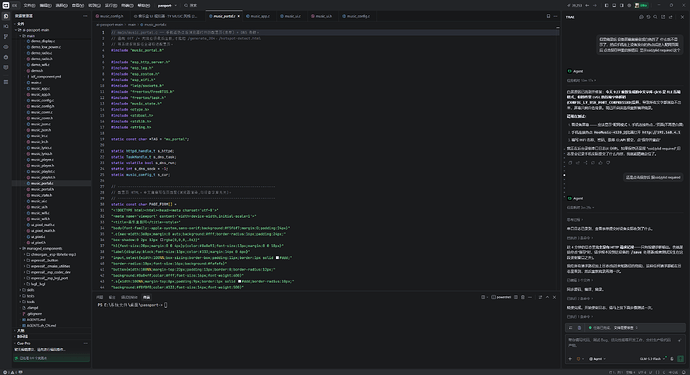Open the Source Control view in the activity bar
690x375 pixels.
(x=6, y=37)
